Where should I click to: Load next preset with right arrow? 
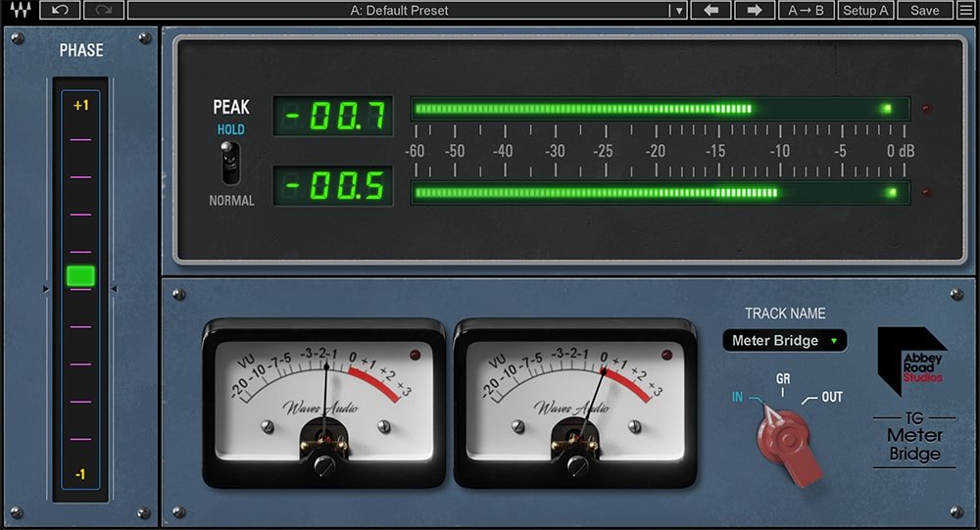(x=755, y=10)
